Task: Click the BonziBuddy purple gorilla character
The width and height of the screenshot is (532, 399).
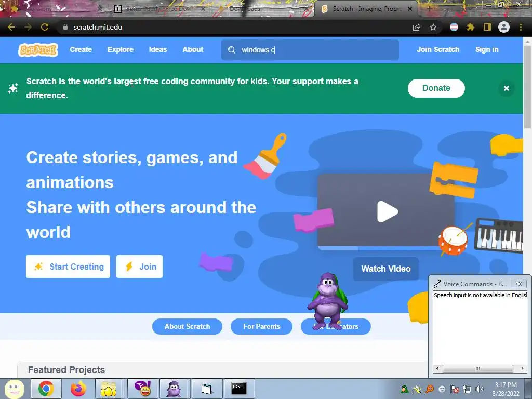Action: point(328,300)
